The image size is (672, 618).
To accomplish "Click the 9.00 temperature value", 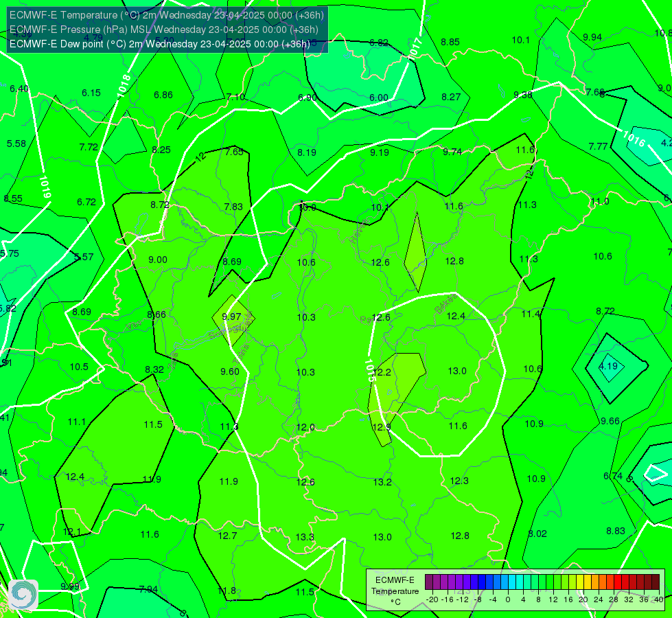I will (x=158, y=260).
